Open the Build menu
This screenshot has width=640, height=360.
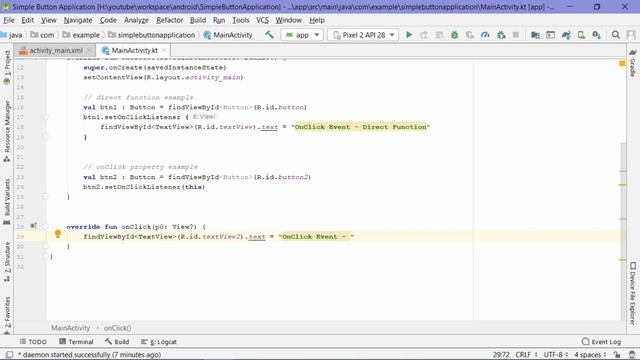(x=198, y=20)
